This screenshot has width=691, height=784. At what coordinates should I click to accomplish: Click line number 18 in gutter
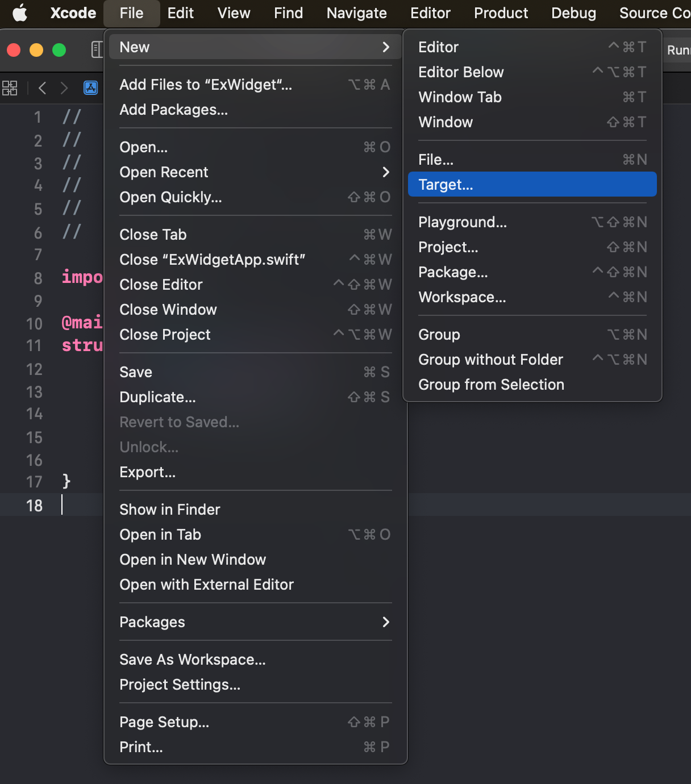[x=34, y=505]
